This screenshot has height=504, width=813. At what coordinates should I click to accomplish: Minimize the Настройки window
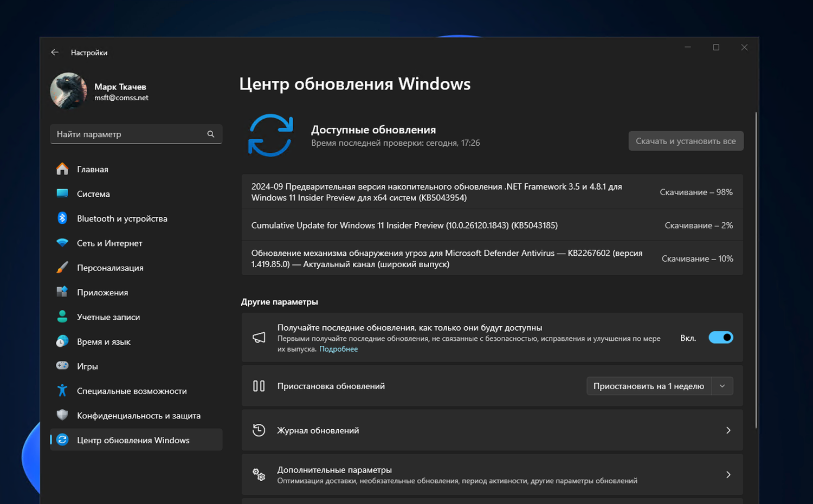(x=688, y=47)
